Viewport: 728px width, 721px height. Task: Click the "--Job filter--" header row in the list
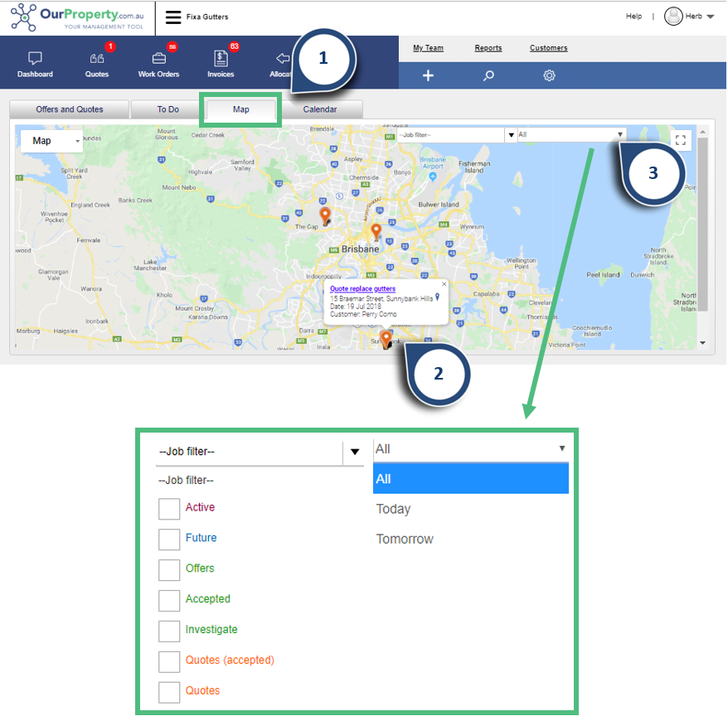pos(186,480)
